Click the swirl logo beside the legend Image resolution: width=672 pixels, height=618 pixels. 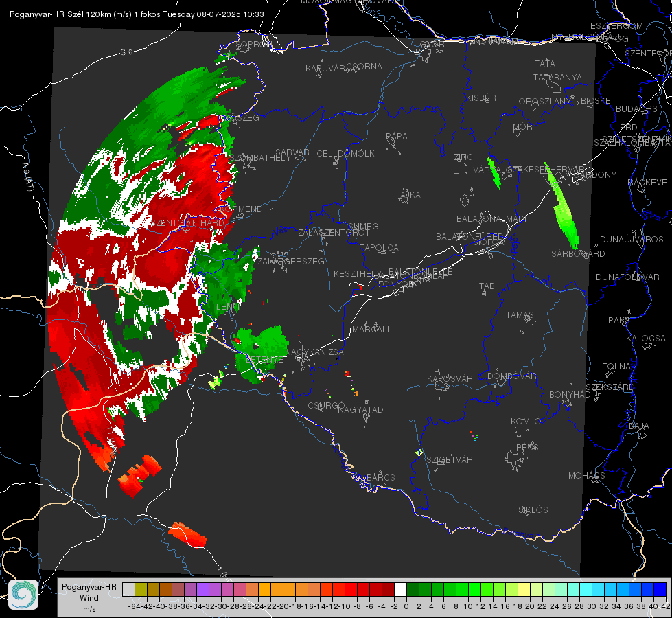(23, 595)
